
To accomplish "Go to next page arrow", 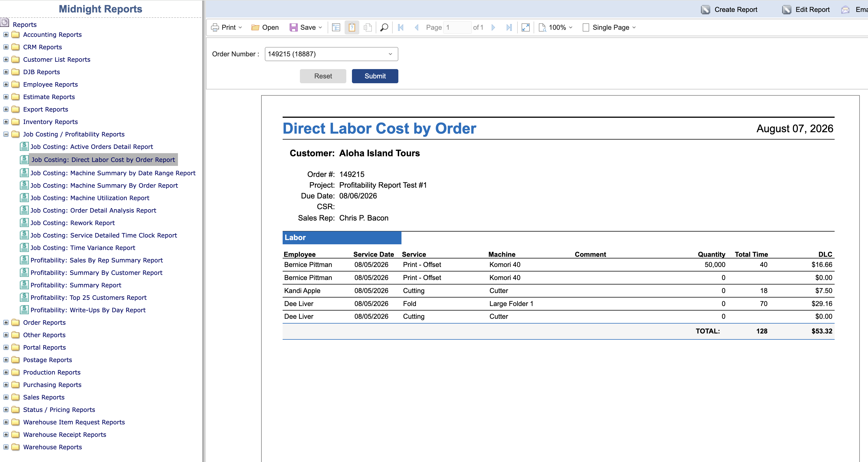I will pyautogui.click(x=493, y=27).
